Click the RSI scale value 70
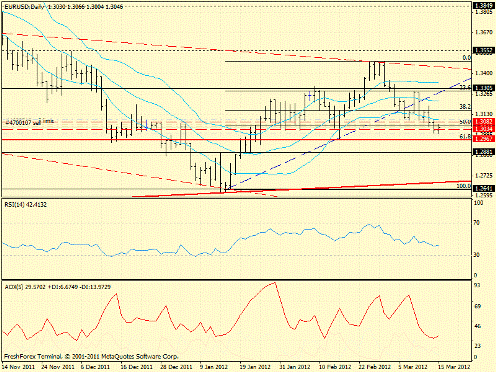This screenshot has width=496, height=372. (x=477, y=222)
